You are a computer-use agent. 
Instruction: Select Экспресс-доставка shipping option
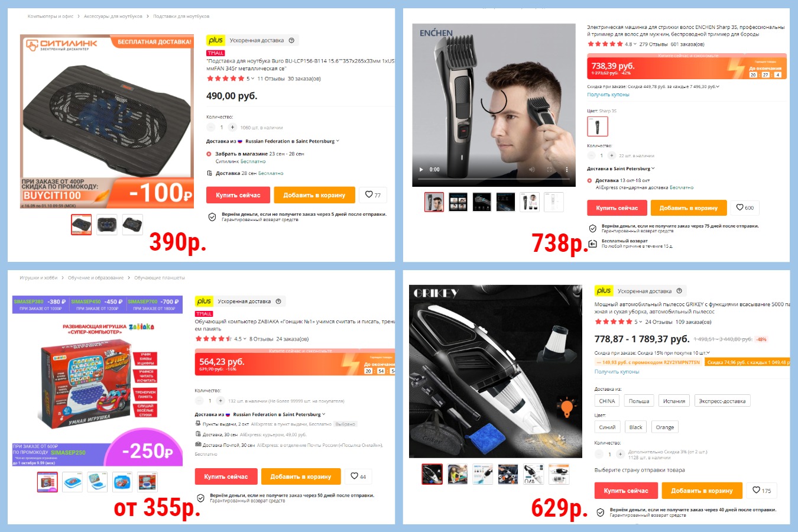[x=722, y=401]
